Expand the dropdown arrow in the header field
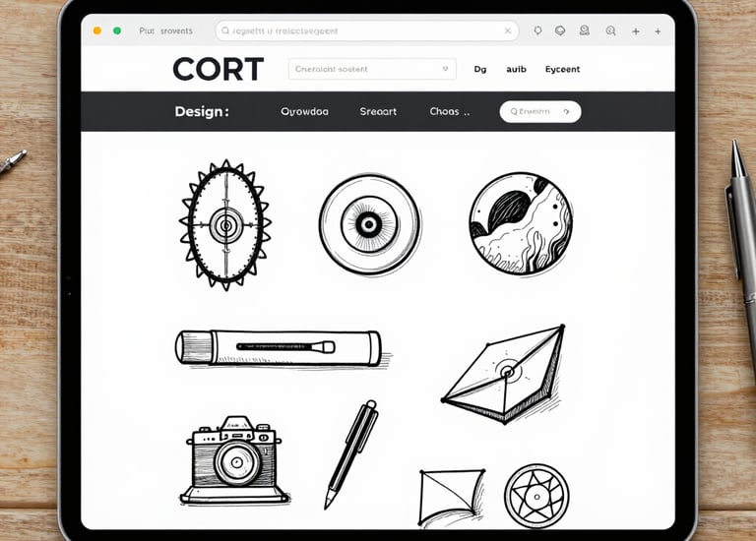Viewport: 756px width, 541px height. [x=445, y=69]
